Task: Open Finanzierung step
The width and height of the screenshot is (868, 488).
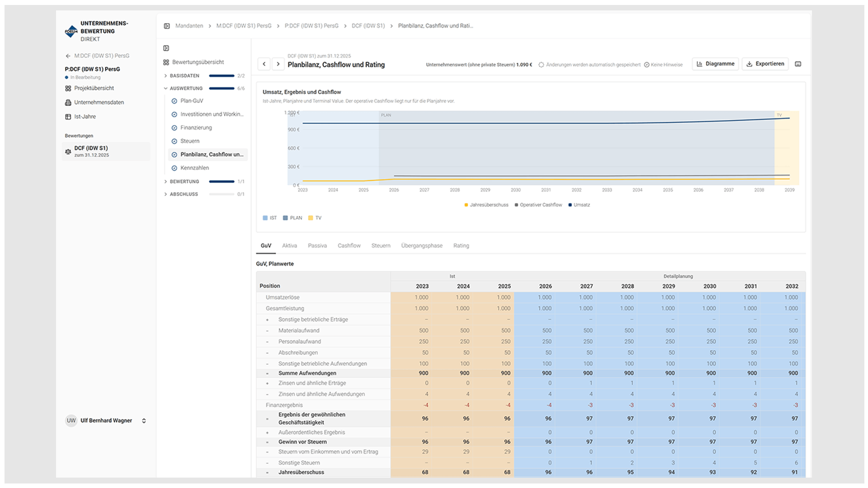Action: pos(196,127)
